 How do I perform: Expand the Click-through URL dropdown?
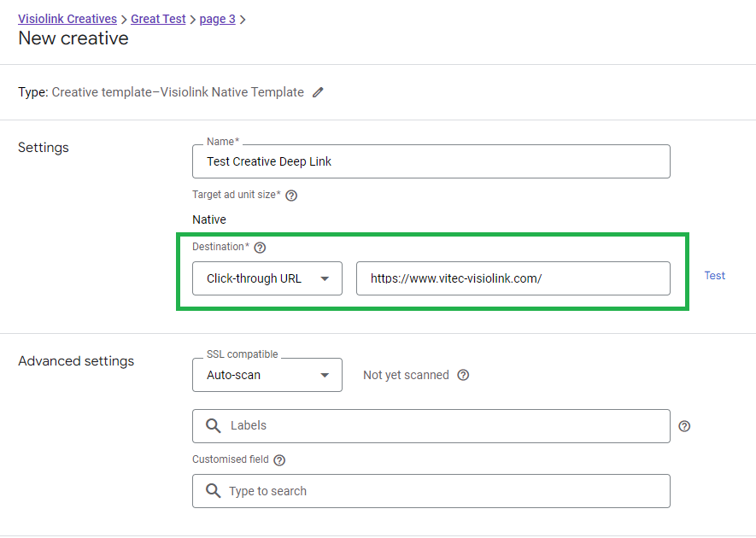point(267,278)
